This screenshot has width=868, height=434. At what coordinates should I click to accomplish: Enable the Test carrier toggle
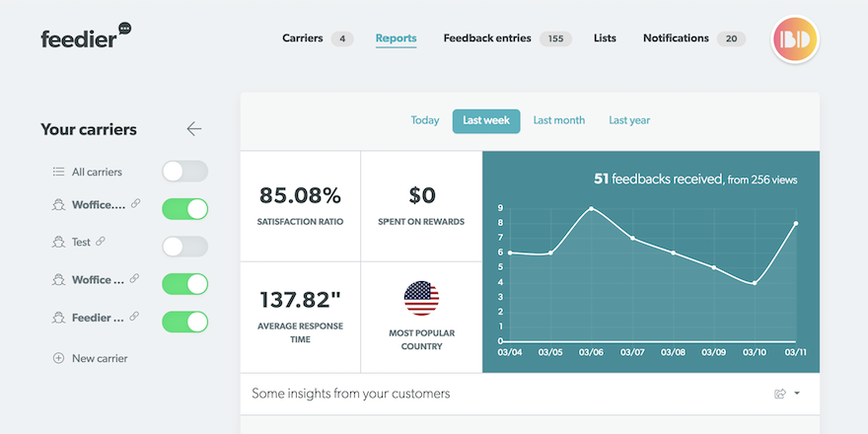coord(184,247)
